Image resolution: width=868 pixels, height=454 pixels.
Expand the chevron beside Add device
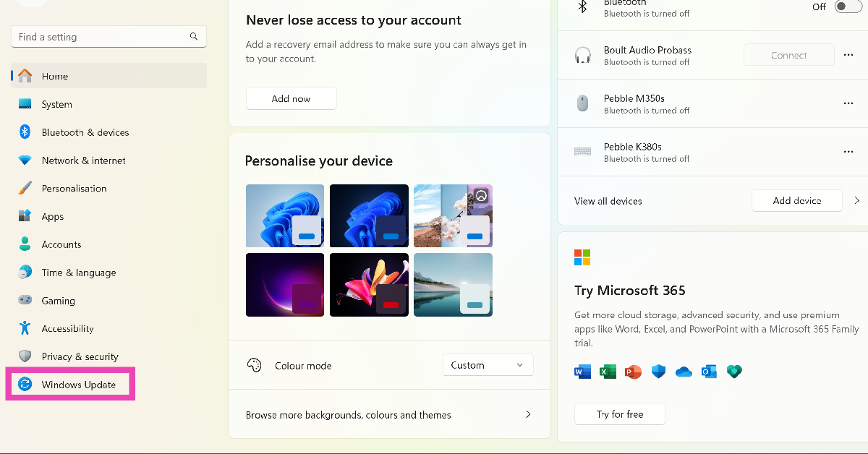857,200
